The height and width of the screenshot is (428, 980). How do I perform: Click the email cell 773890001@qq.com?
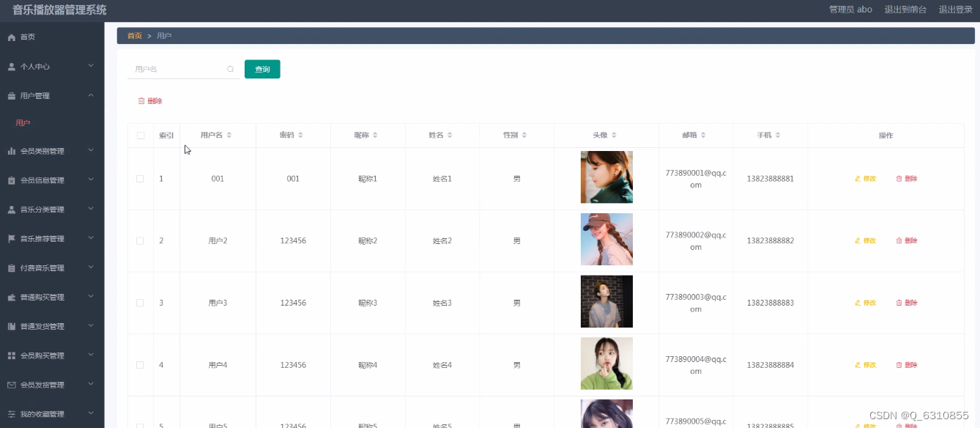[x=696, y=179]
